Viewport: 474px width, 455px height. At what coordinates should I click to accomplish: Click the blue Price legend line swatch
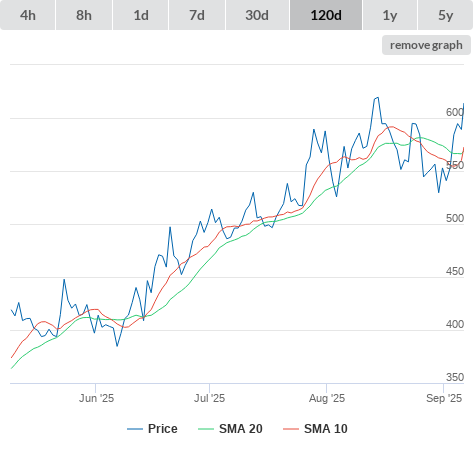click(x=135, y=429)
